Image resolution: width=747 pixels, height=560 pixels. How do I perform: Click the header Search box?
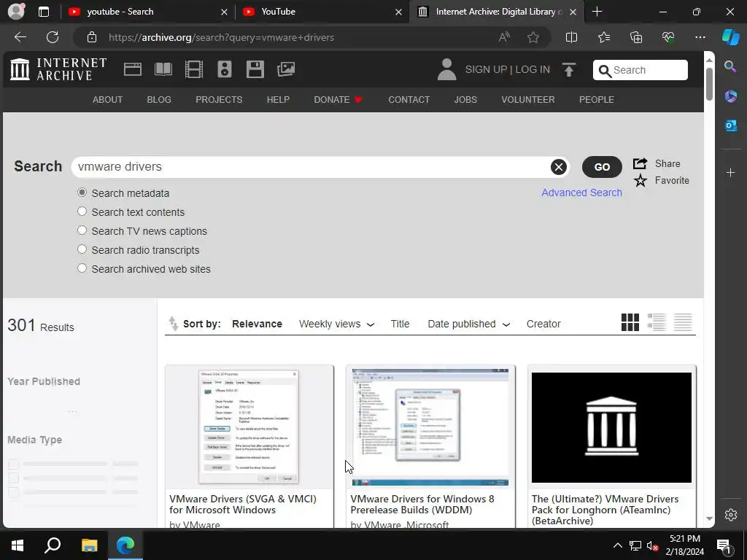point(640,70)
